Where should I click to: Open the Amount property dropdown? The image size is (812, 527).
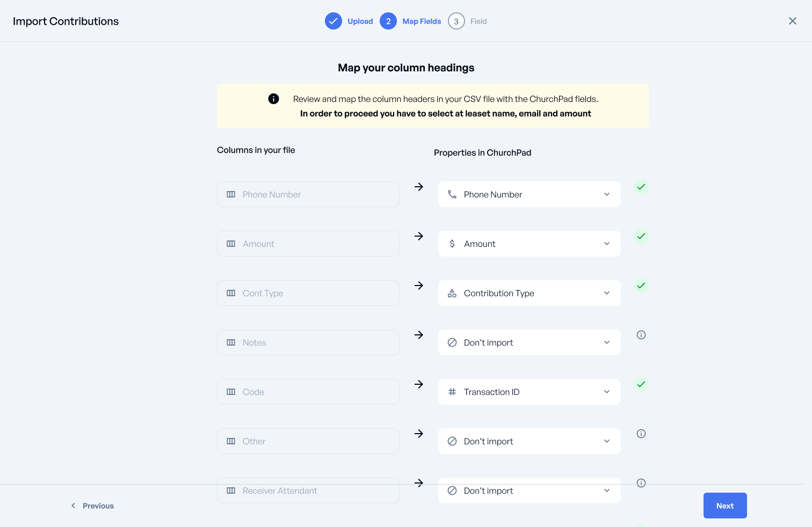click(529, 244)
